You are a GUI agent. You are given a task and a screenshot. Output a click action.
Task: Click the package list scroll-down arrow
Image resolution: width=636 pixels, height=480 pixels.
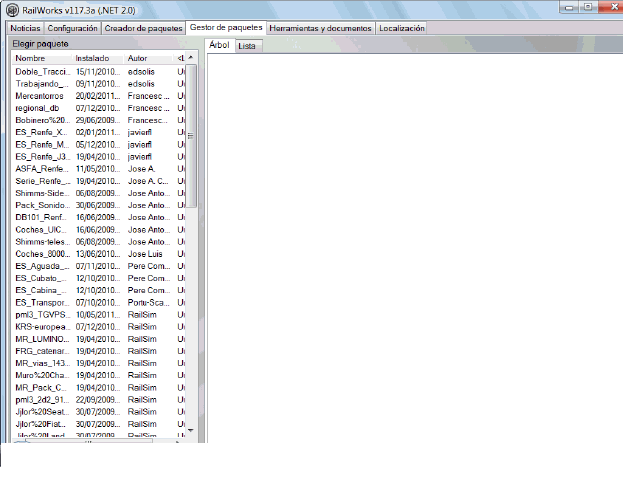pyautogui.click(x=191, y=430)
